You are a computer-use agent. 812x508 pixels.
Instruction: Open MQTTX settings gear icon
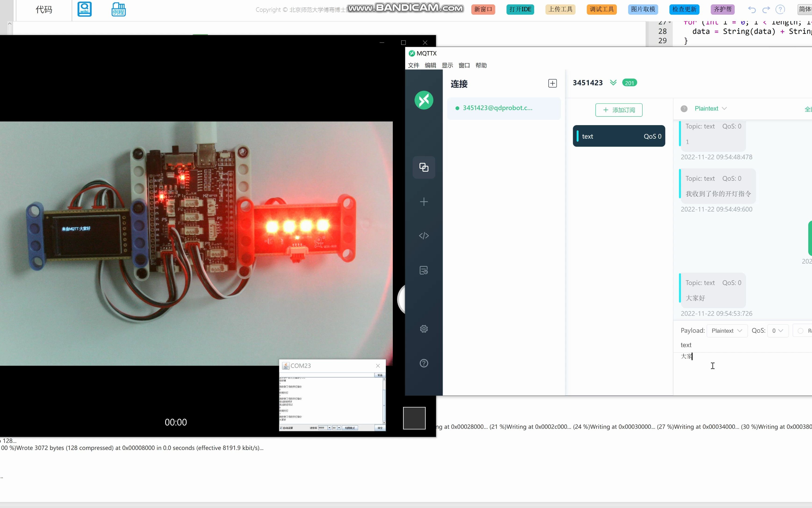tap(424, 329)
